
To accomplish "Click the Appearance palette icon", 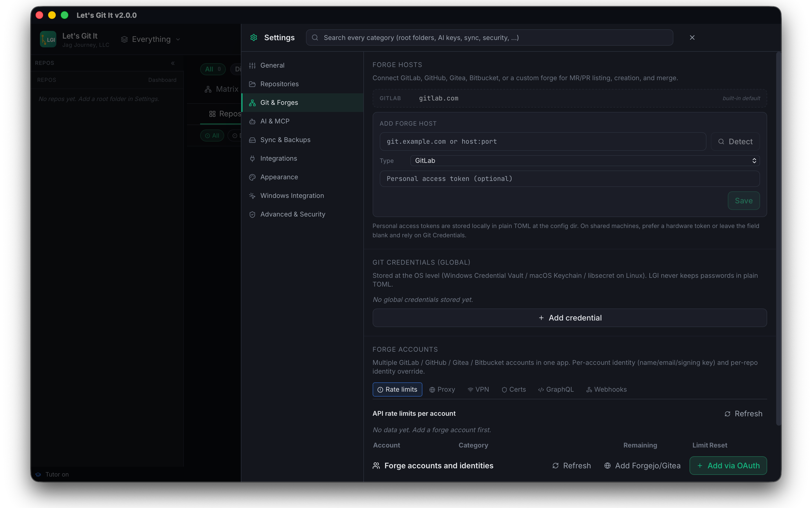I will click(x=252, y=177).
